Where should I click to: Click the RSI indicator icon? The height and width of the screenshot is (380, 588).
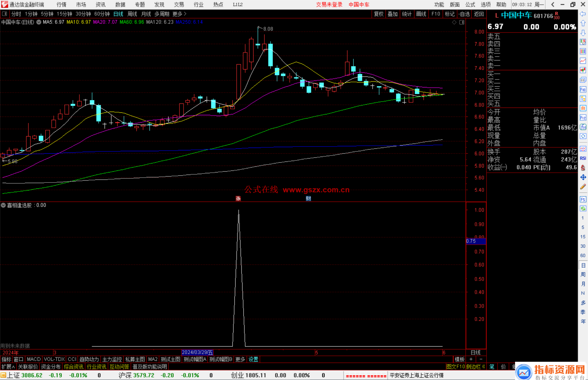tap(583, 158)
